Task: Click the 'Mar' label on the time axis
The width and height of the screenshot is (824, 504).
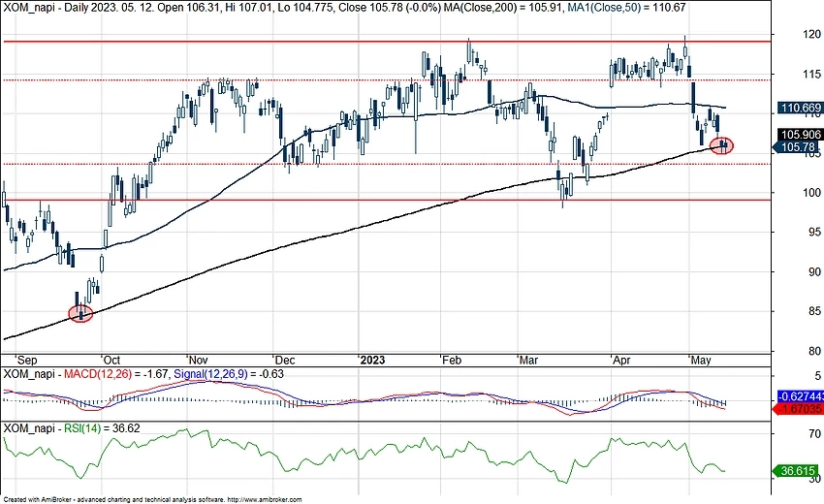Action: [x=528, y=360]
